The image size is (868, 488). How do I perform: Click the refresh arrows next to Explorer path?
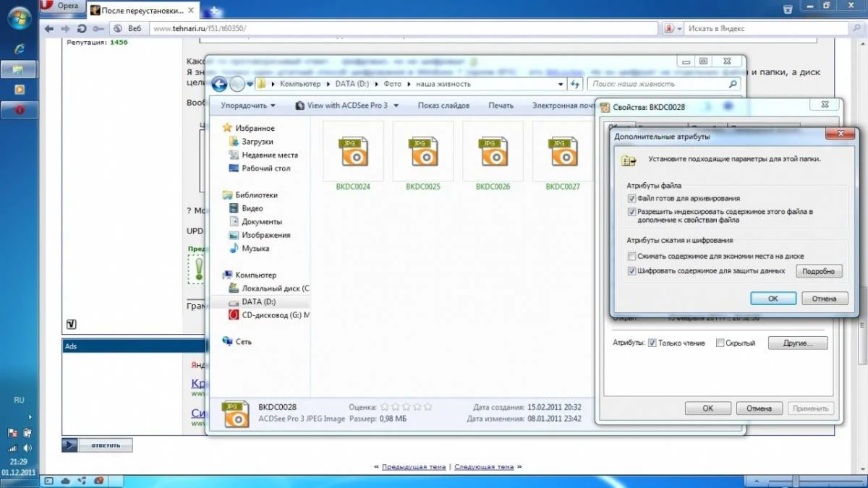click(575, 84)
